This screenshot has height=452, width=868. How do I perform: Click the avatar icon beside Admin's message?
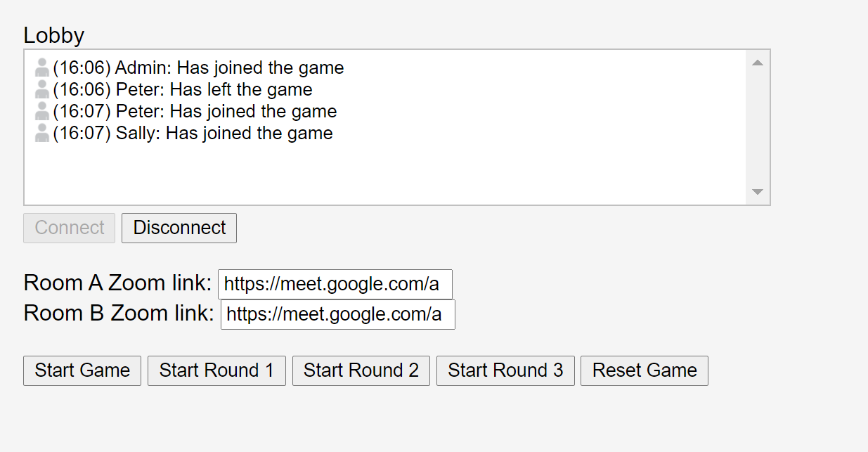coord(42,67)
